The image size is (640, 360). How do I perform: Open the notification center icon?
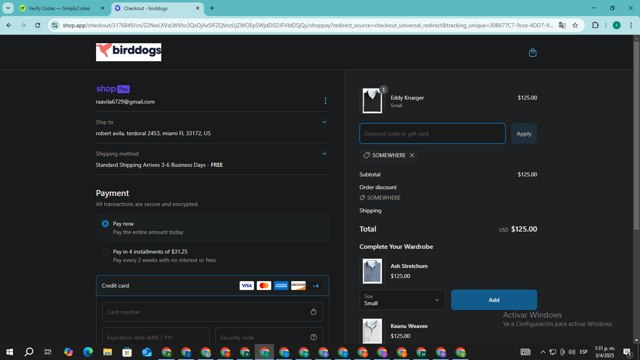point(627,352)
